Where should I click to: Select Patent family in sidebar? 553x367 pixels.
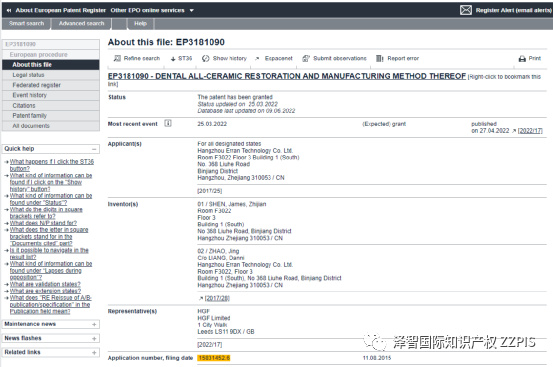[x=51, y=116]
